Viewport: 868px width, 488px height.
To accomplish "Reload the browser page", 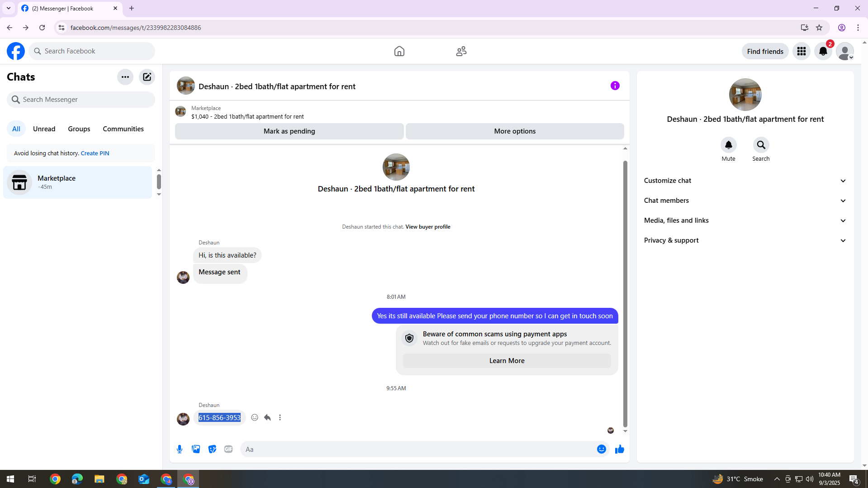I will pyautogui.click(x=42, y=28).
